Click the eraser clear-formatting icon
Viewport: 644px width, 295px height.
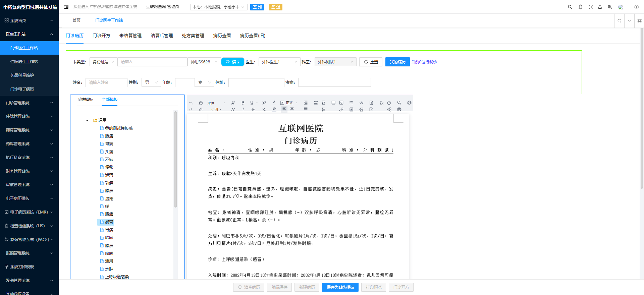pyautogui.click(x=201, y=109)
